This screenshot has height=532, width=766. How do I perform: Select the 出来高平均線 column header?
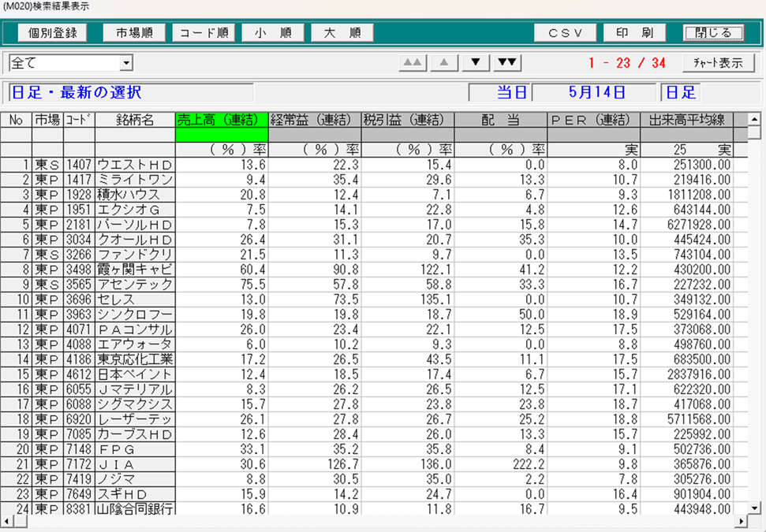(x=687, y=120)
